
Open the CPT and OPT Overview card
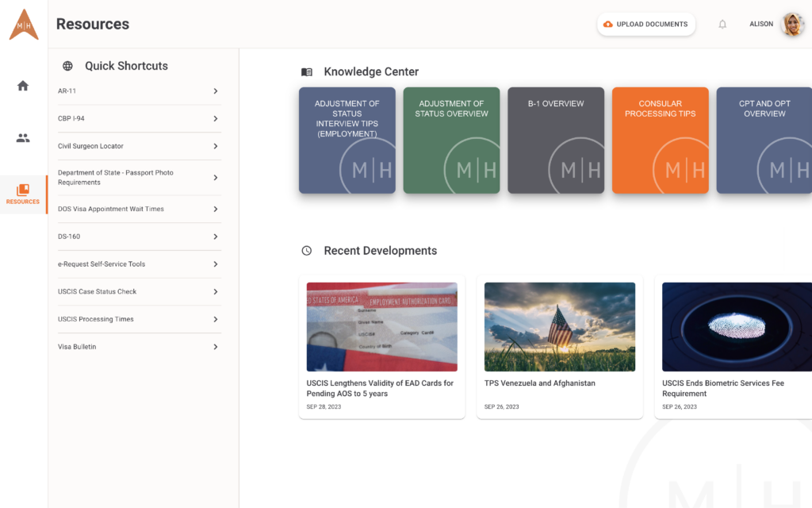pos(764,140)
